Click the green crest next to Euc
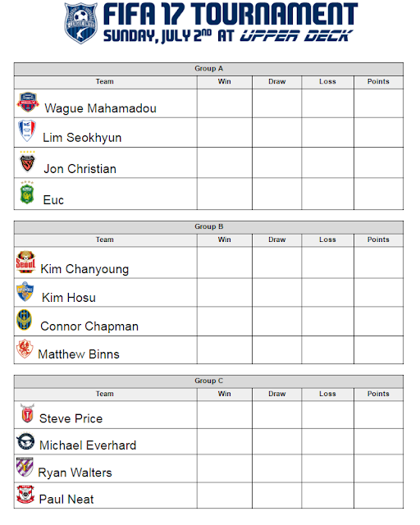Viewport: 420px width, 525px height. pos(27,193)
